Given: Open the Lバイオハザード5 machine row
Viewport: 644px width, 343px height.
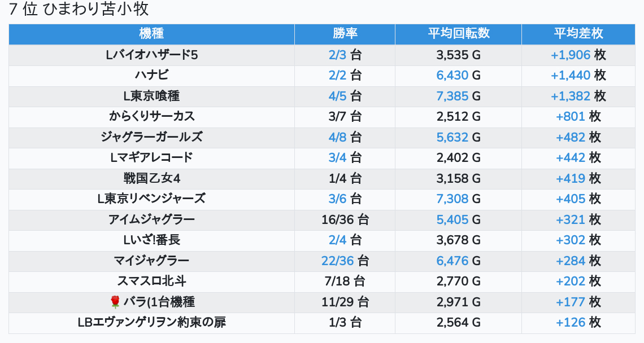Looking at the screenshot, I should pyautogui.click(x=151, y=55).
